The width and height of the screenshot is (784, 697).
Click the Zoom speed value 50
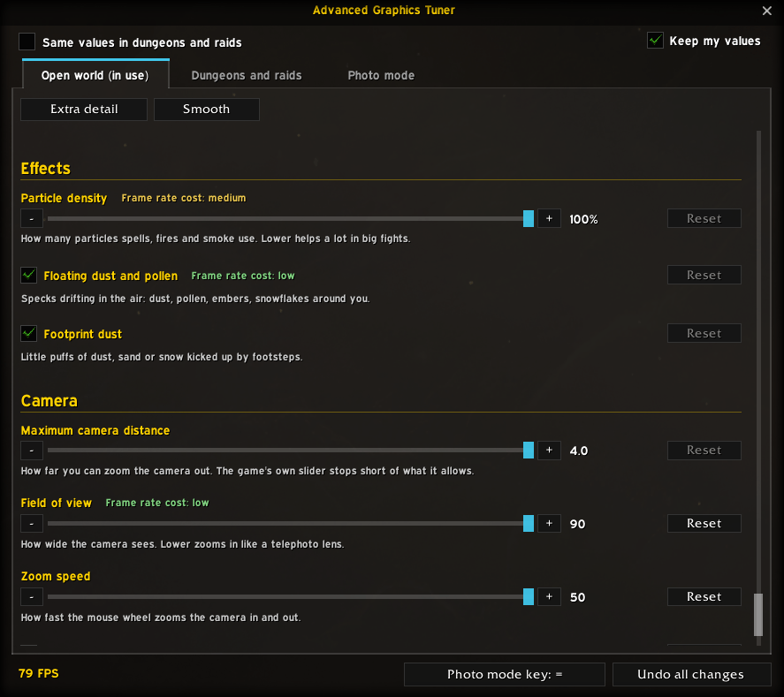tap(577, 597)
